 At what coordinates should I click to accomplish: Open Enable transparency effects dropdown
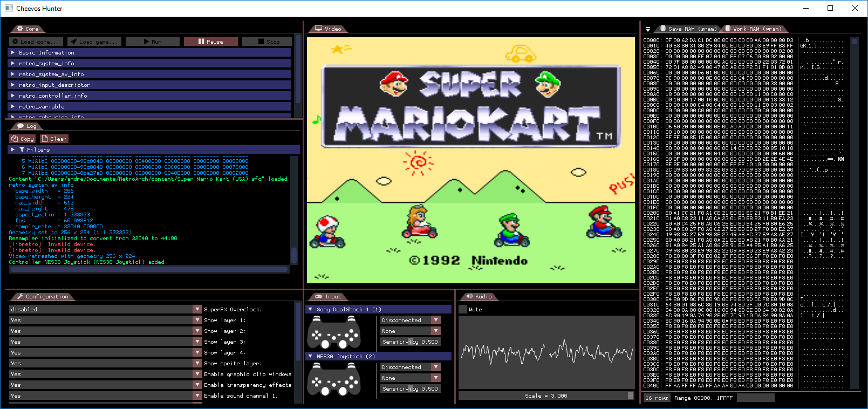pyautogui.click(x=105, y=385)
